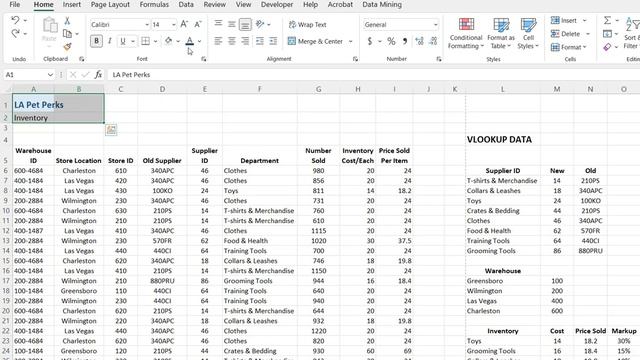Open Conditional Formatting menu

466,34
